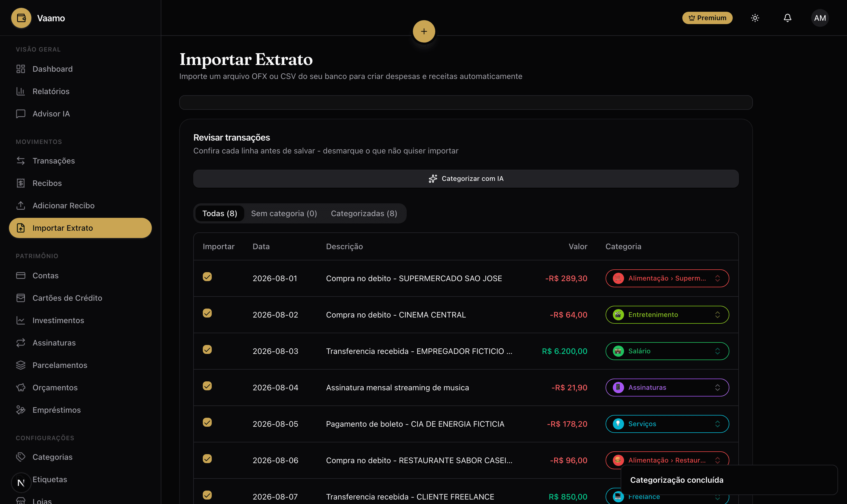
Task: Open the Advisor IA chat
Action: point(80,114)
